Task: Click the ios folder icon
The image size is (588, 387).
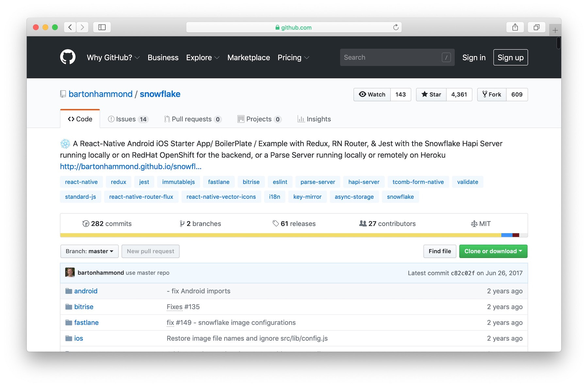Action: pyautogui.click(x=69, y=338)
